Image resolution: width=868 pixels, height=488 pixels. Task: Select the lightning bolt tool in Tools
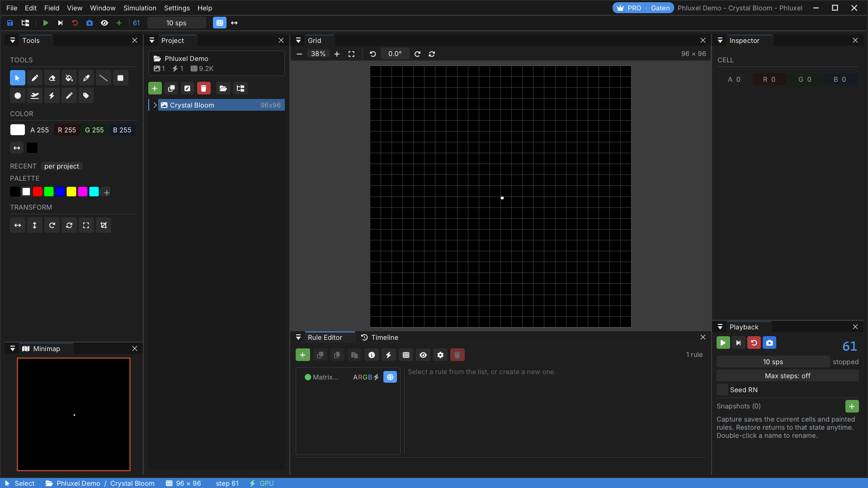[x=52, y=96]
